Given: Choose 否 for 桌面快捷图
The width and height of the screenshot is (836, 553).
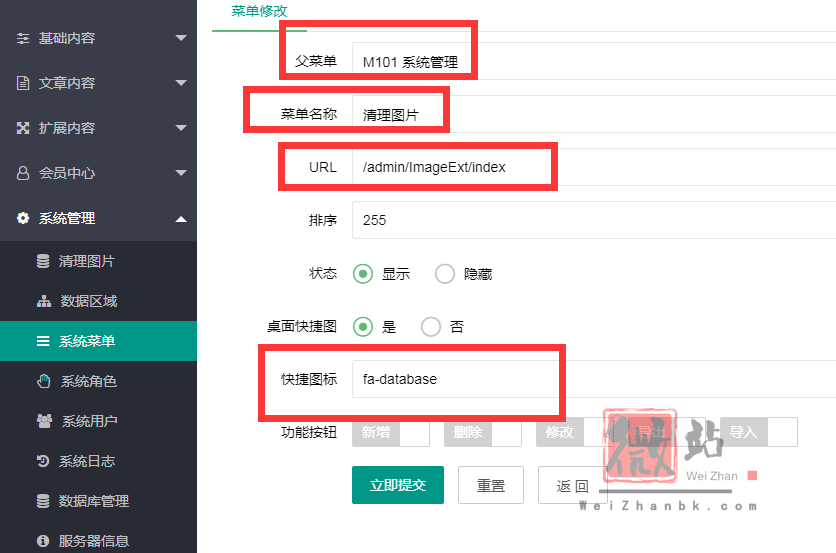Looking at the screenshot, I should pos(431,327).
